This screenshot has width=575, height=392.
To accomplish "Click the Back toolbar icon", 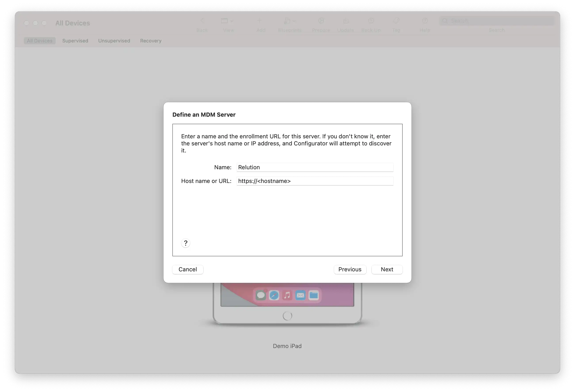I will (202, 21).
